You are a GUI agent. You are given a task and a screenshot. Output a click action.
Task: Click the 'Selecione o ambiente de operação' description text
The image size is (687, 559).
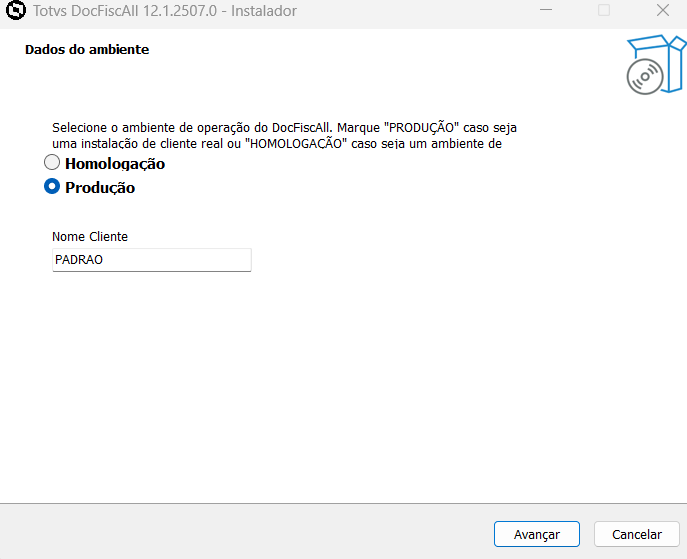[x=284, y=135]
